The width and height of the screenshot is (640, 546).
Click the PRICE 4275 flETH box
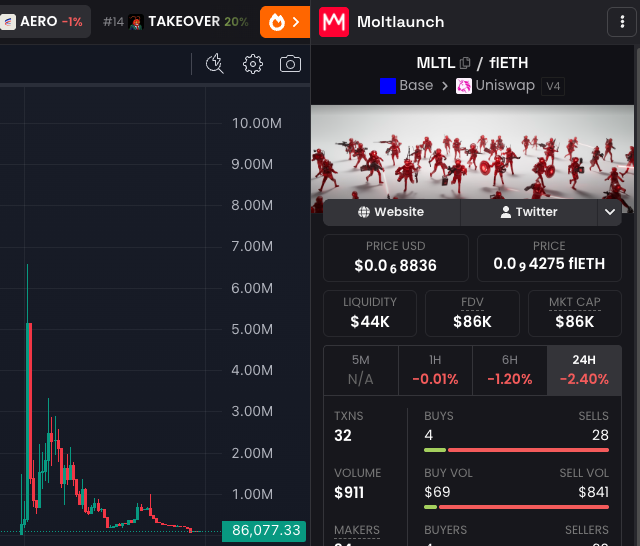pyautogui.click(x=549, y=258)
